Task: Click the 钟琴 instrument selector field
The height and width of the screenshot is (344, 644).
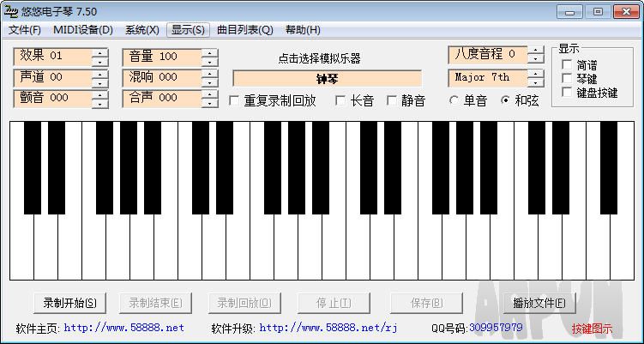Action: (327, 79)
